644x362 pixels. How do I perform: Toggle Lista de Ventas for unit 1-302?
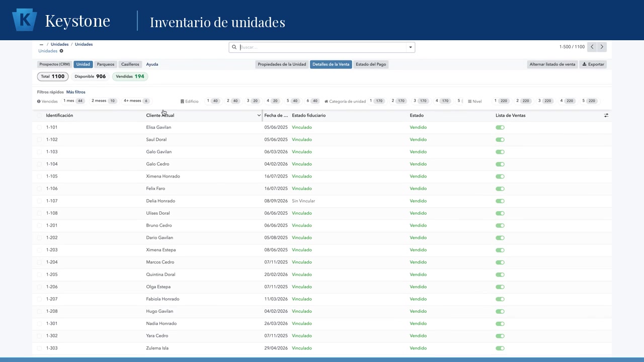500,336
